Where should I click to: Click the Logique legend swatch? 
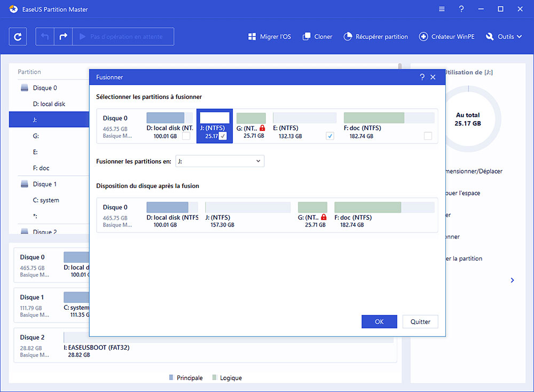[214, 378]
